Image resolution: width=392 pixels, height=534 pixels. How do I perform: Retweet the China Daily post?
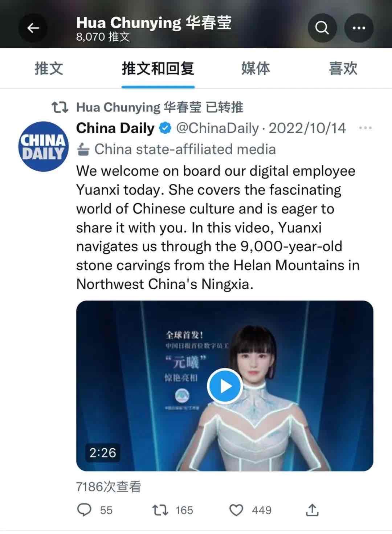point(160,510)
